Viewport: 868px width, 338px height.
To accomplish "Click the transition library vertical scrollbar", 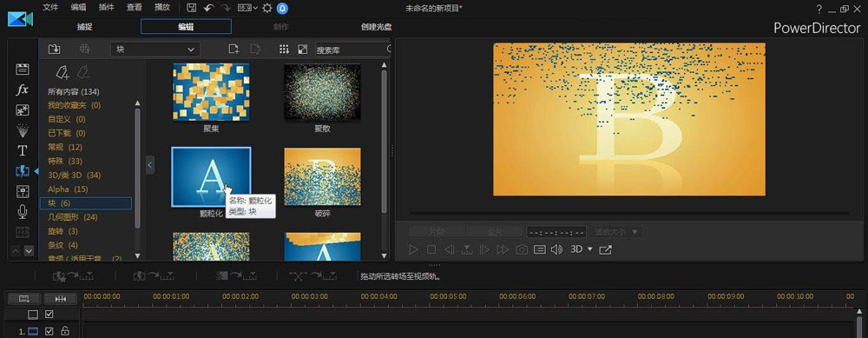I will pyautogui.click(x=385, y=142).
